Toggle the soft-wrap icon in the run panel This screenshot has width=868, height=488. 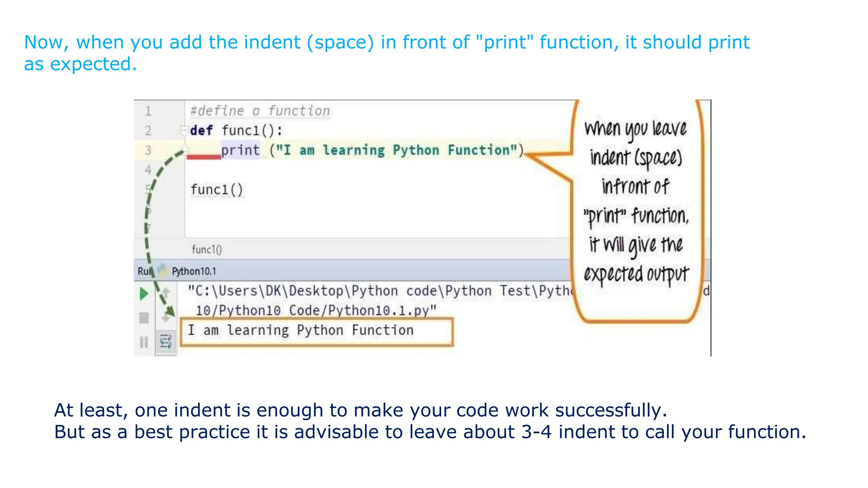165,341
